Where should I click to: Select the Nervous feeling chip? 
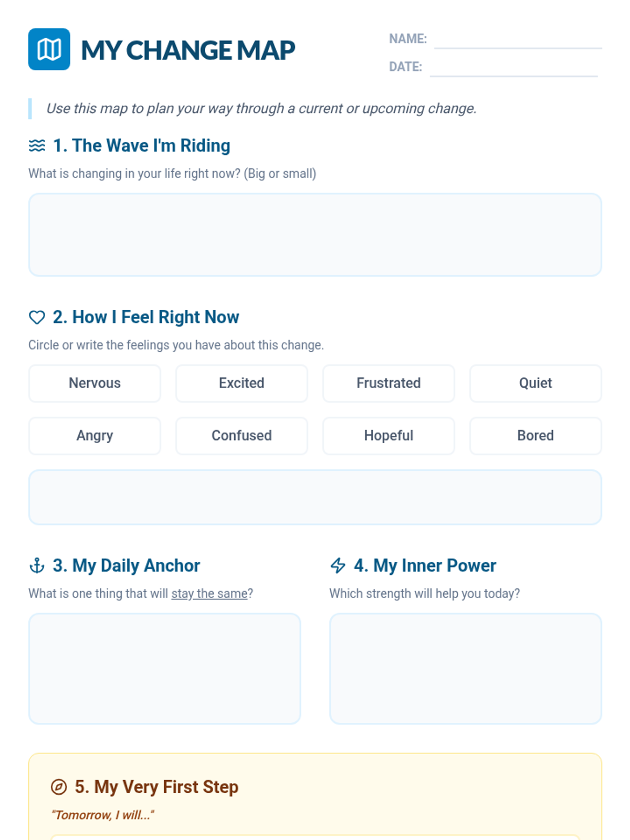pyautogui.click(x=94, y=383)
